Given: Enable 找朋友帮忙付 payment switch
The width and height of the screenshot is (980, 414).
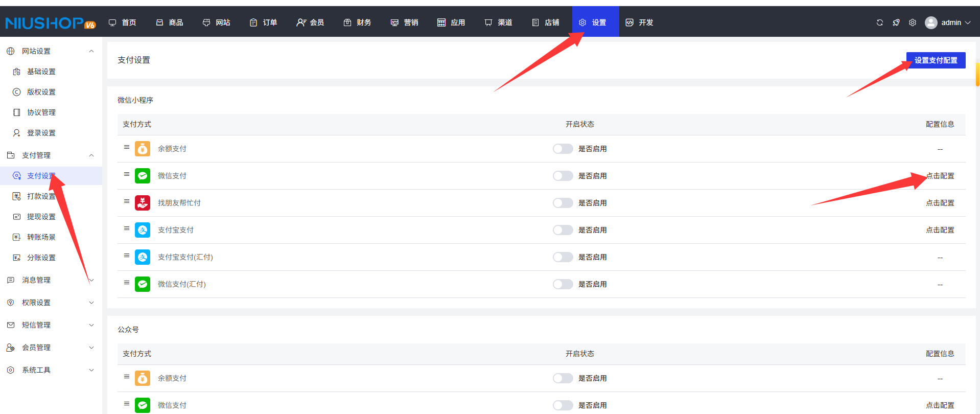Looking at the screenshot, I should pyautogui.click(x=563, y=203).
